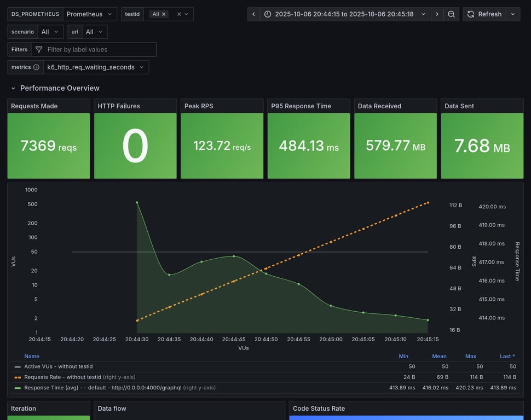
Task: Open the refresh interval dropdown
Action: point(513,14)
